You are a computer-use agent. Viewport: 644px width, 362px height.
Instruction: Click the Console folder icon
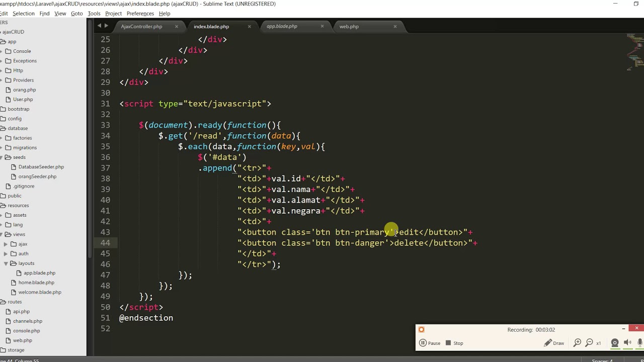9,51
